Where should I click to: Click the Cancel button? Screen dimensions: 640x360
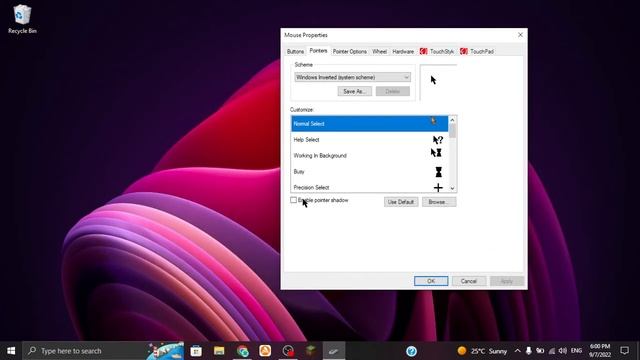tap(469, 281)
